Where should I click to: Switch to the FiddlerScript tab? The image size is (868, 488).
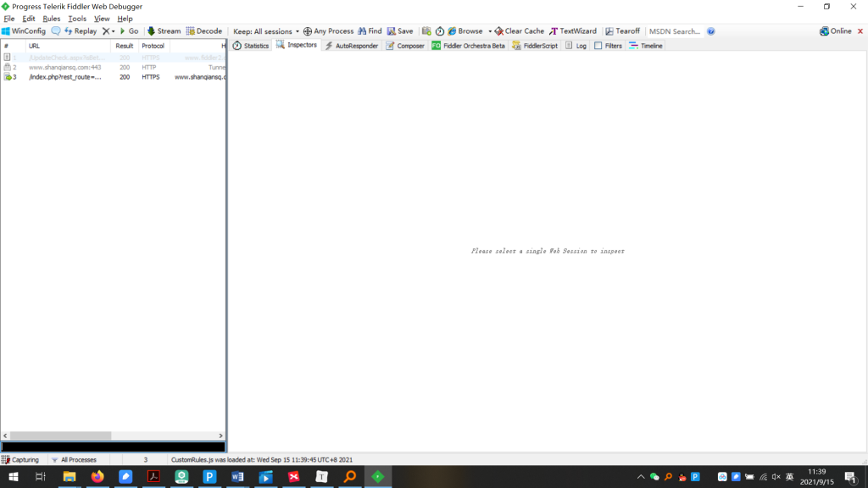tap(535, 46)
